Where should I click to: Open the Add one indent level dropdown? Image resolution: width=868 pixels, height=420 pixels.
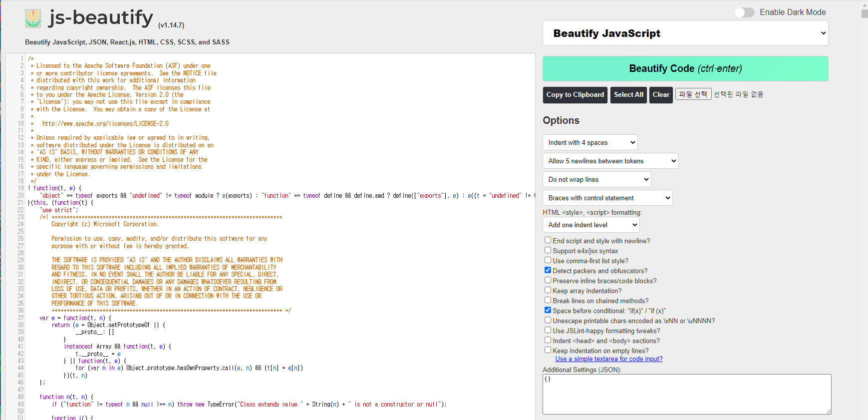[x=591, y=225]
